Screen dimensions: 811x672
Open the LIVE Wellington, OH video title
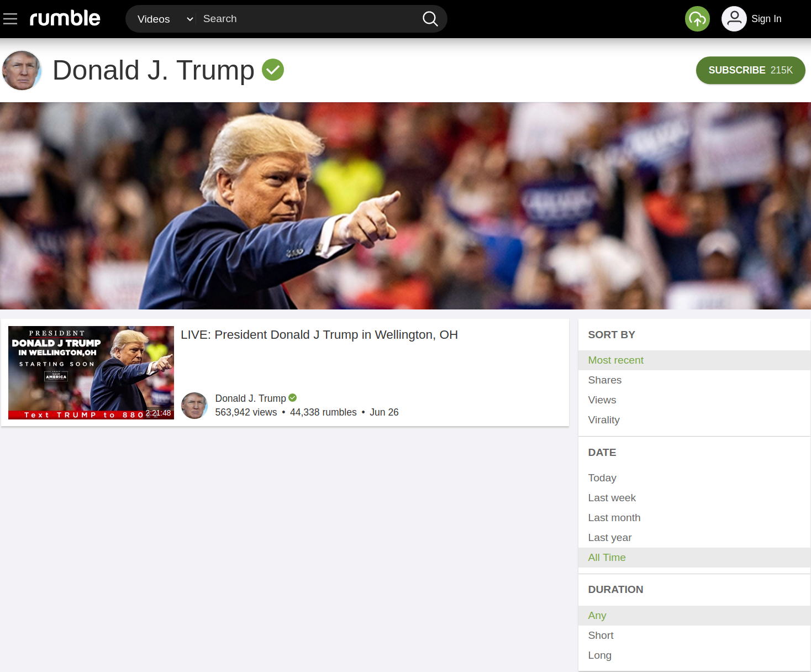(319, 335)
